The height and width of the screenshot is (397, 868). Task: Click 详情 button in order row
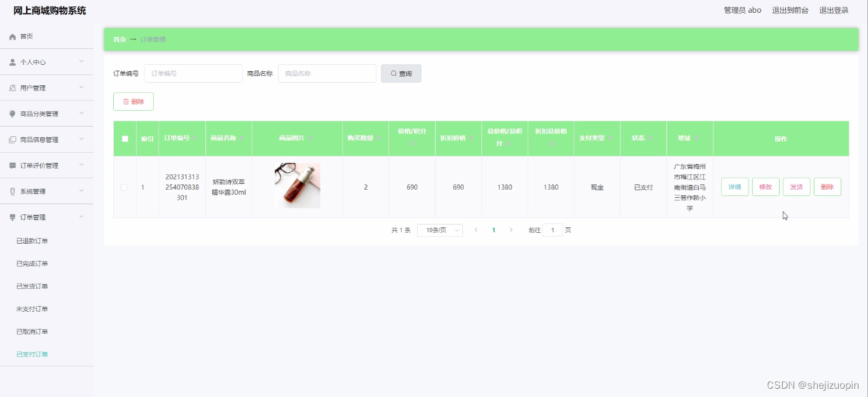735,187
